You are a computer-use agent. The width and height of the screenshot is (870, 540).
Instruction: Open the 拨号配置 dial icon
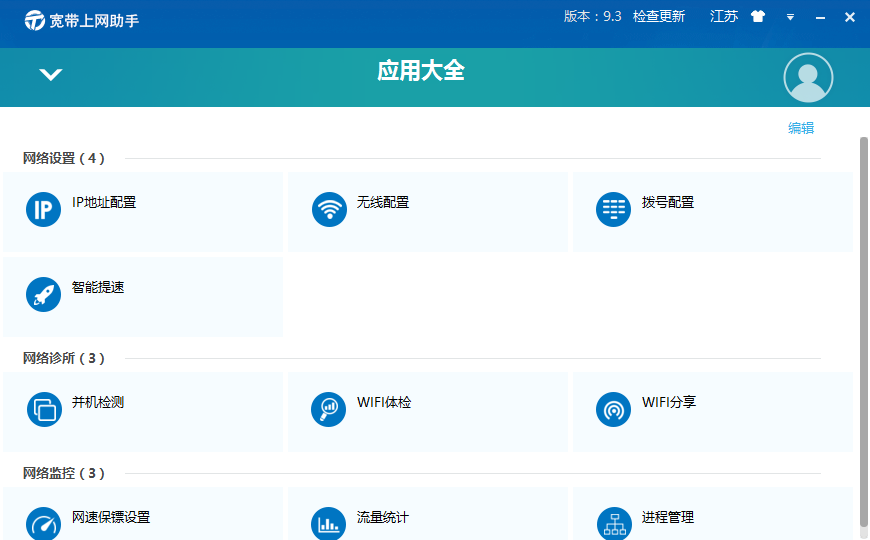(x=613, y=210)
